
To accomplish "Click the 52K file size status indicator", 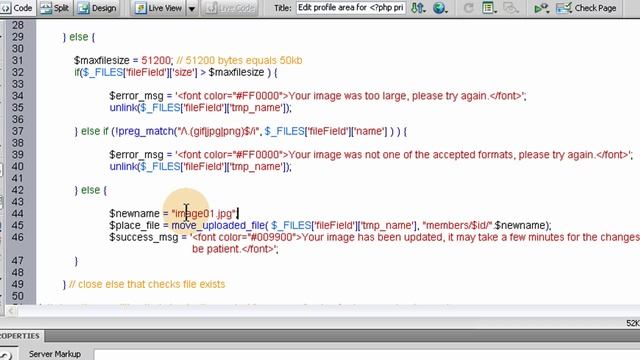I will (633, 323).
